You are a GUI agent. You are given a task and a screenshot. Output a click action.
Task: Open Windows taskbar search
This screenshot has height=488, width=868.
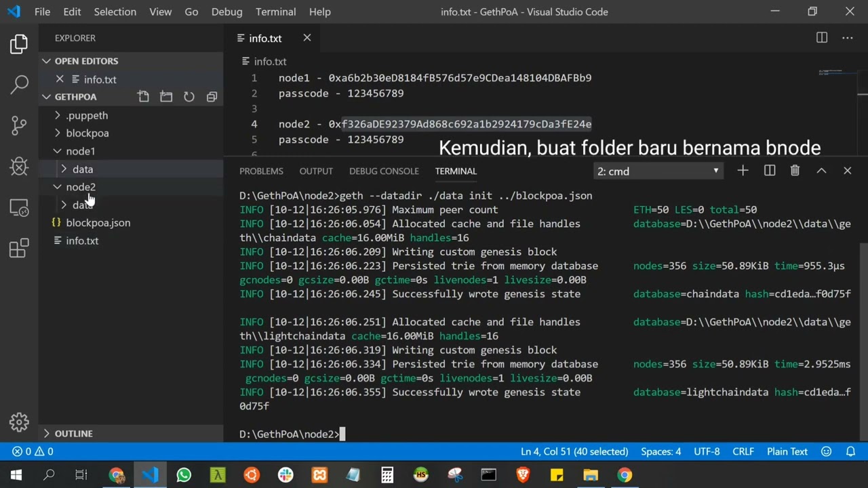coord(49,475)
